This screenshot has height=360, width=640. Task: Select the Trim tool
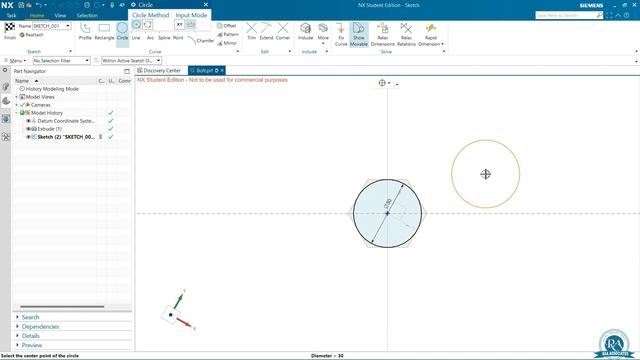click(x=251, y=31)
